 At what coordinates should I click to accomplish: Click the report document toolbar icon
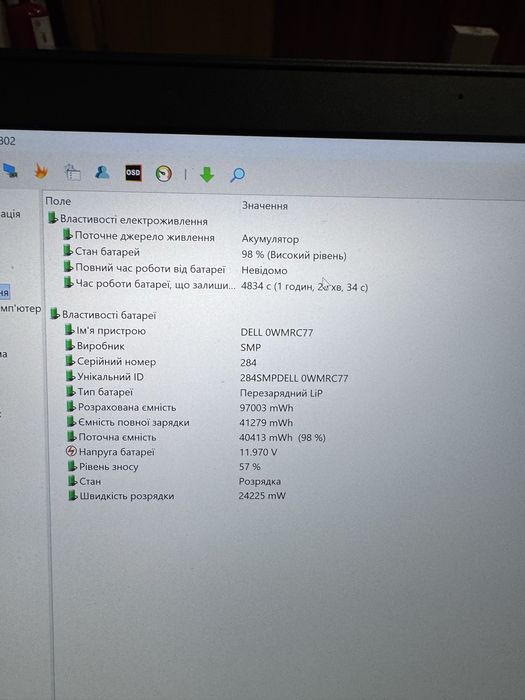(x=72, y=172)
